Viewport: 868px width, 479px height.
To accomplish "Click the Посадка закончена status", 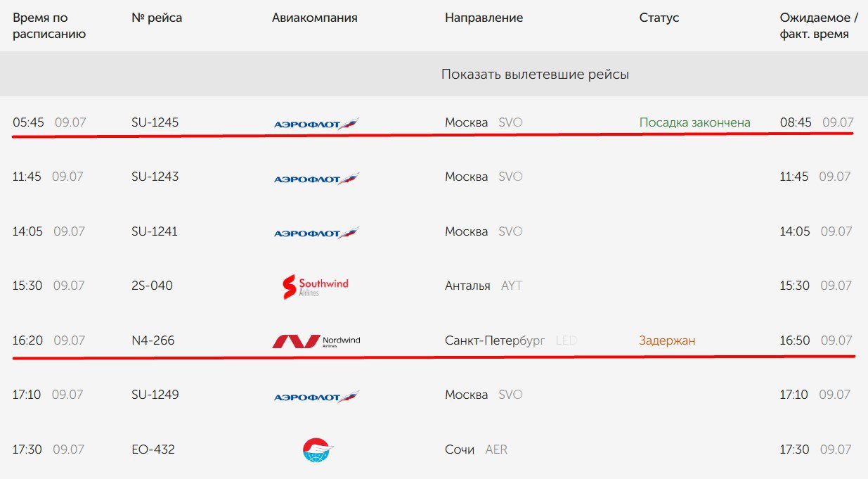I will tap(694, 122).
